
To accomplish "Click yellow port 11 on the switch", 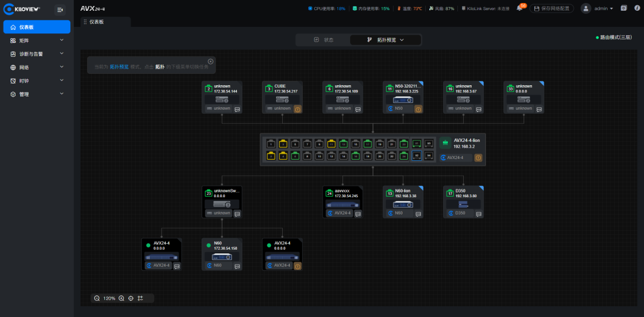I will [x=331, y=144].
